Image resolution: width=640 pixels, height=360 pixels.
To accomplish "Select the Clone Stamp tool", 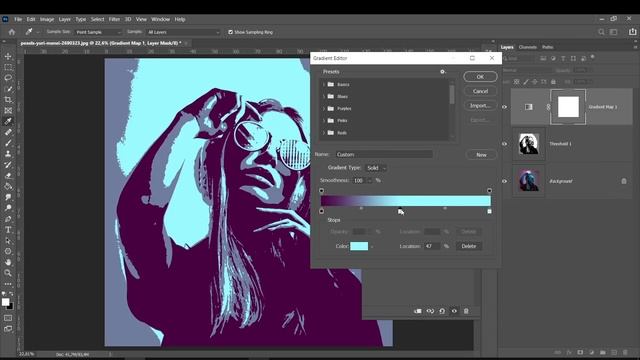I will coord(8,154).
